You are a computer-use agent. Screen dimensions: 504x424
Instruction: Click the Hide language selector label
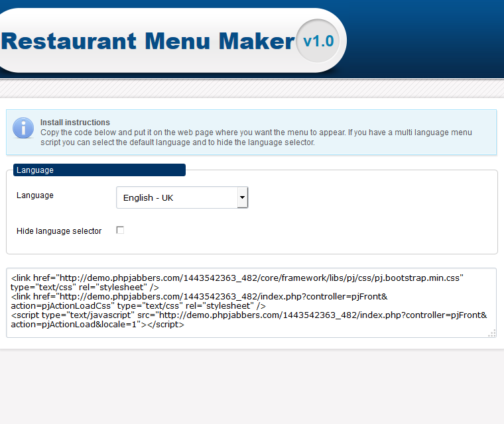[x=59, y=231]
